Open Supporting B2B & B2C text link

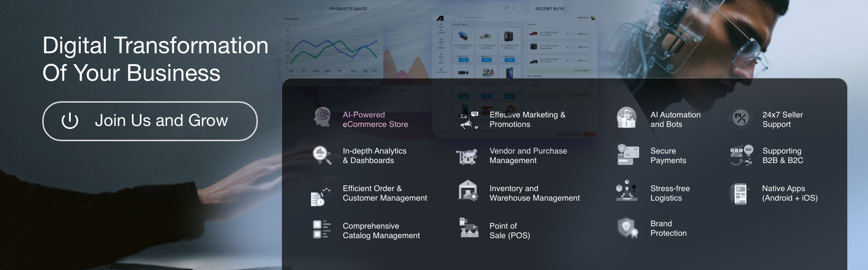point(783,156)
